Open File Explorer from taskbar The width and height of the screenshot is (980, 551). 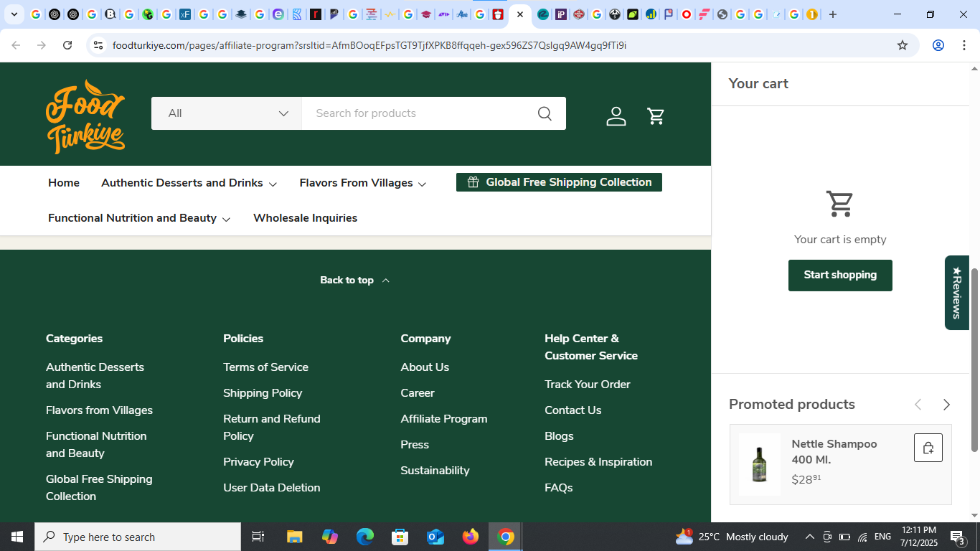pyautogui.click(x=294, y=537)
